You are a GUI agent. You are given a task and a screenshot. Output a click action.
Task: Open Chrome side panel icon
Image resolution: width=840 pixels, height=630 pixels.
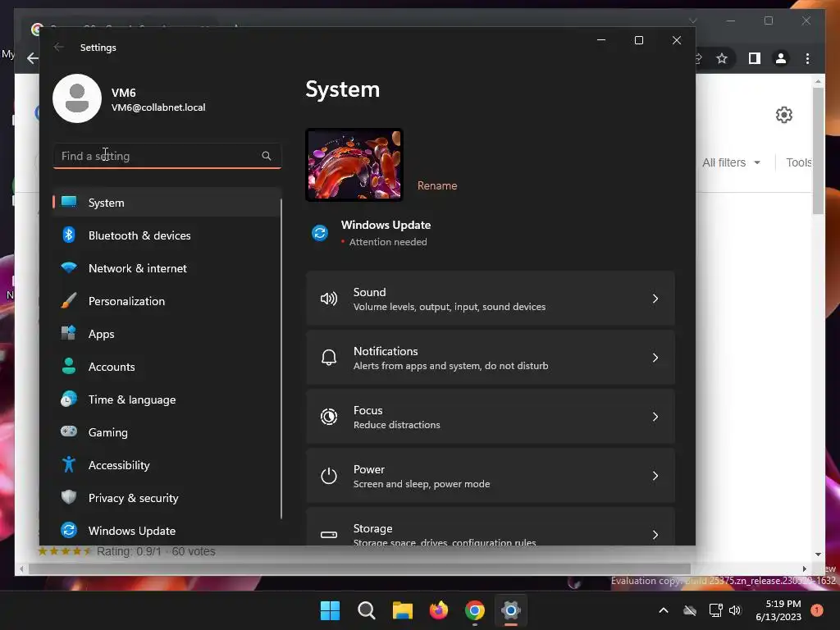pos(755,58)
